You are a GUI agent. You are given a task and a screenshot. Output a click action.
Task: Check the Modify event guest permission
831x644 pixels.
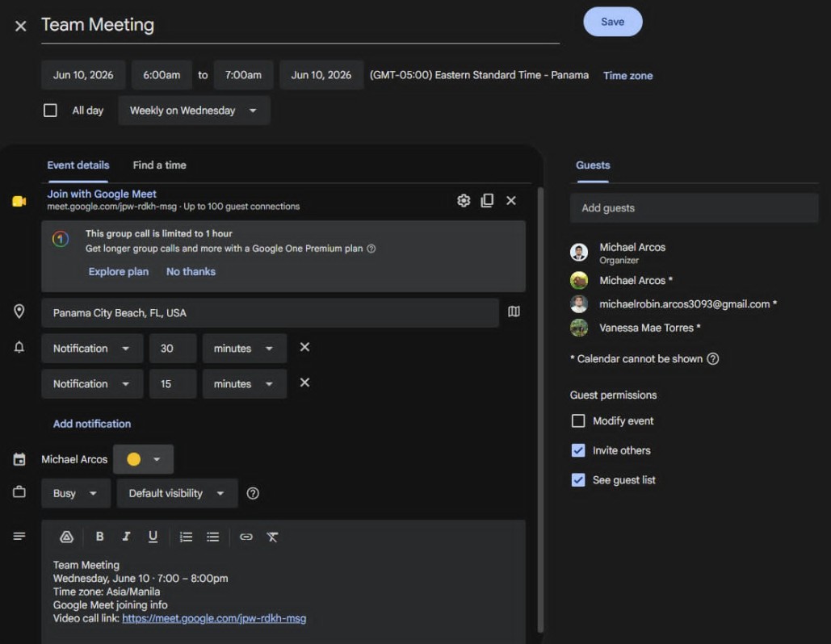pos(578,421)
